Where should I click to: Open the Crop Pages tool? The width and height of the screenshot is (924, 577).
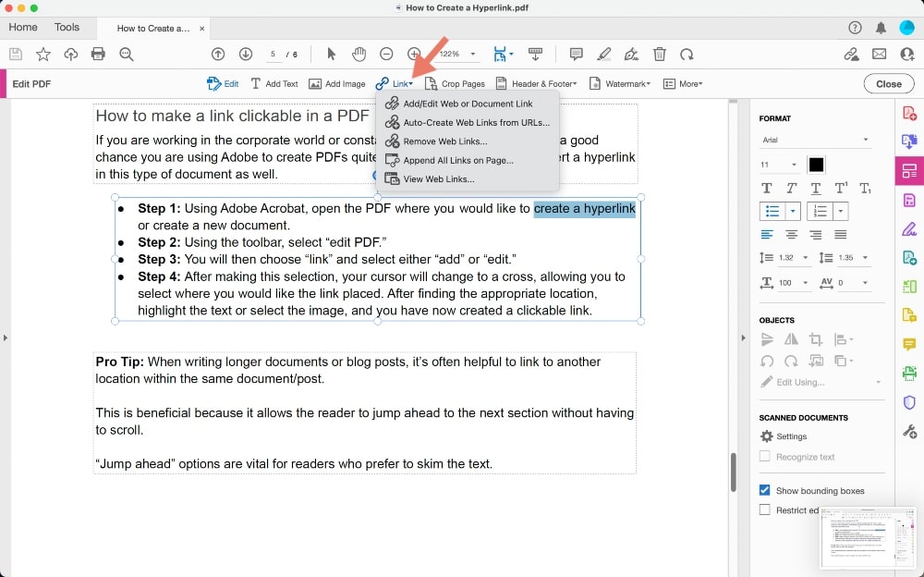[456, 83]
